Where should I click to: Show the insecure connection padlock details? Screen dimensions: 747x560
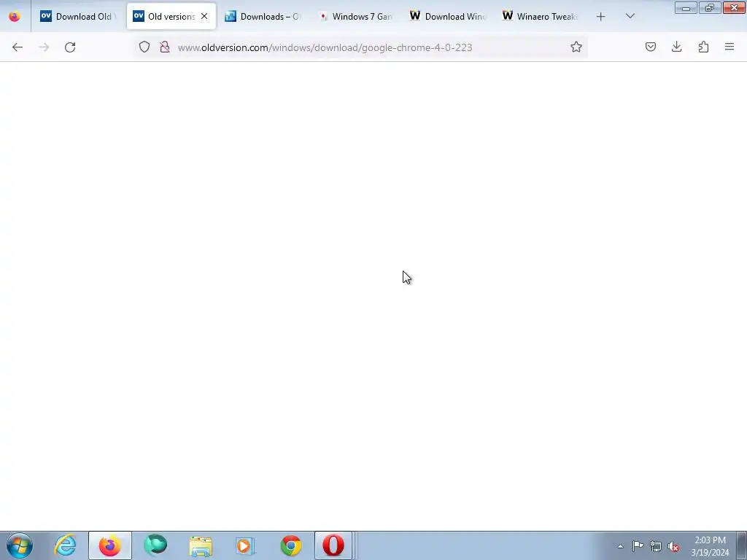pos(165,47)
